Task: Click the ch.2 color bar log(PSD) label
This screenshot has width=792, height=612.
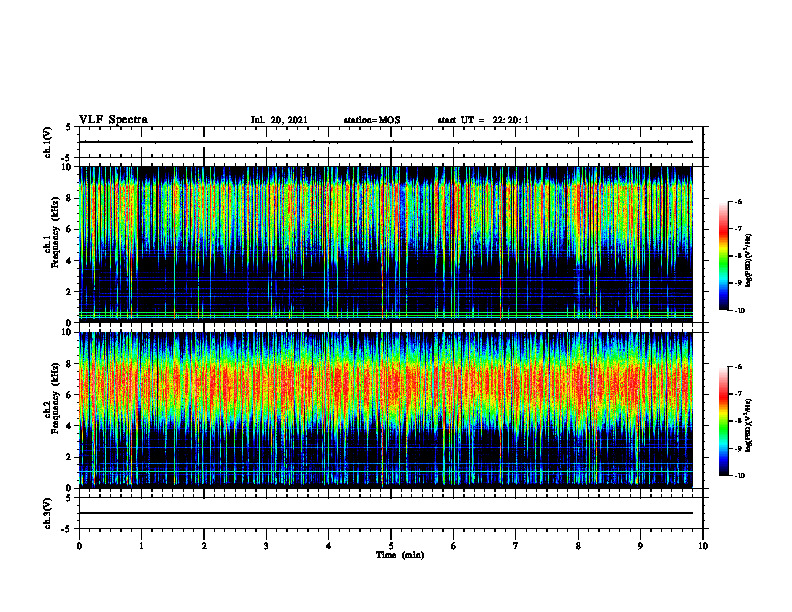Action: pos(749,425)
